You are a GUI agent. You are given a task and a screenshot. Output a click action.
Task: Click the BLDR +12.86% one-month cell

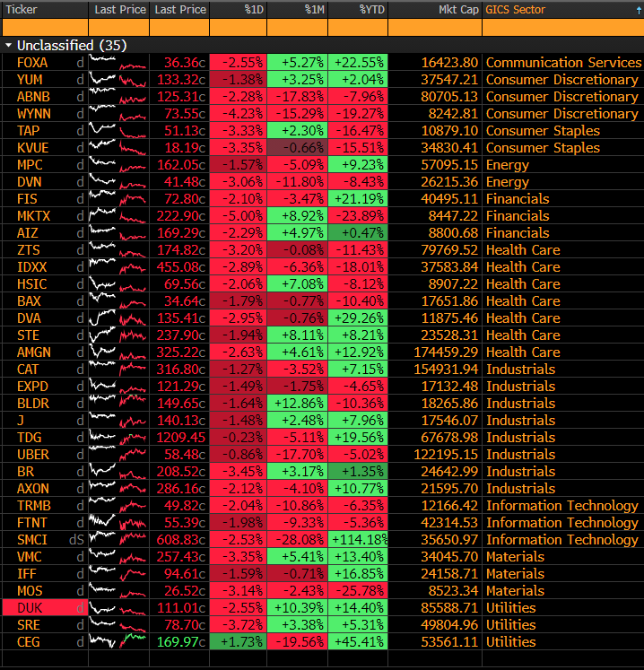[x=298, y=404]
